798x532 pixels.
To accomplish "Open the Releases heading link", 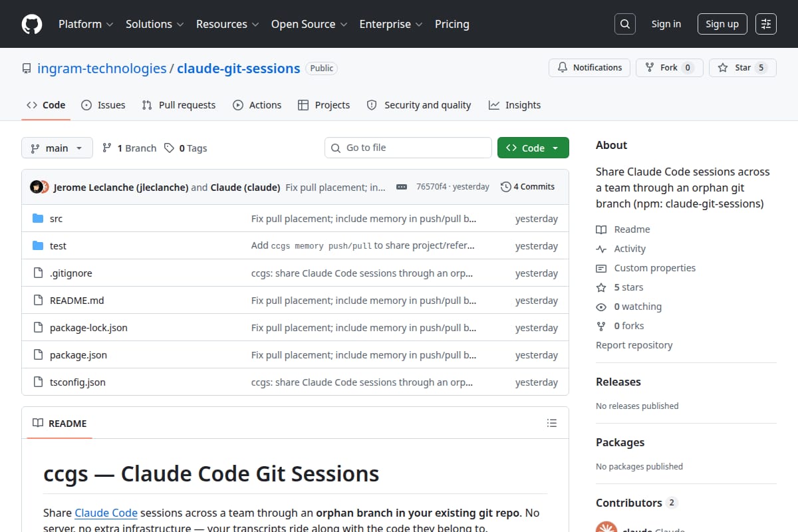I will (x=618, y=382).
